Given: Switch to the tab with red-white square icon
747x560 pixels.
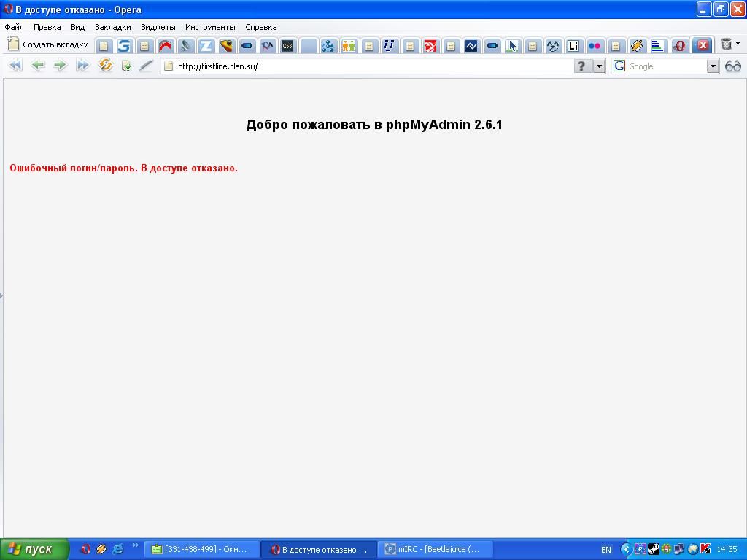Looking at the screenshot, I should coord(430,46).
